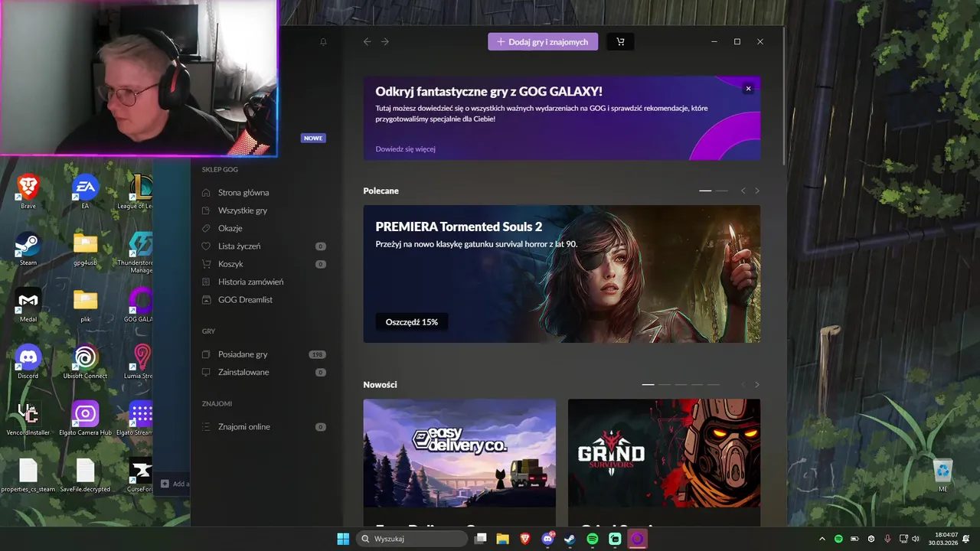Show next Nowości page with arrow

(x=757, y=384)
